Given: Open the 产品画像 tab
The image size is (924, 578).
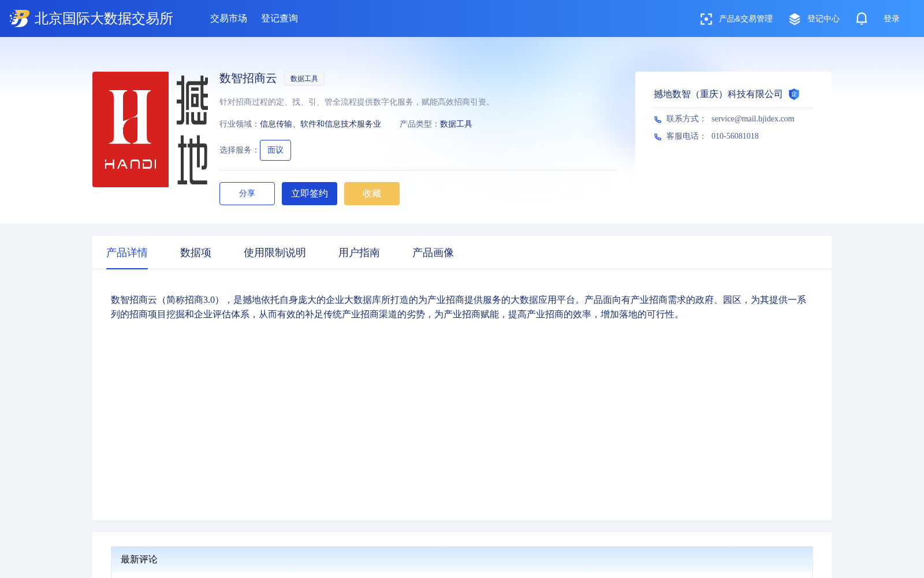Looking at the screenshot, I should click(x=433, y=253).
